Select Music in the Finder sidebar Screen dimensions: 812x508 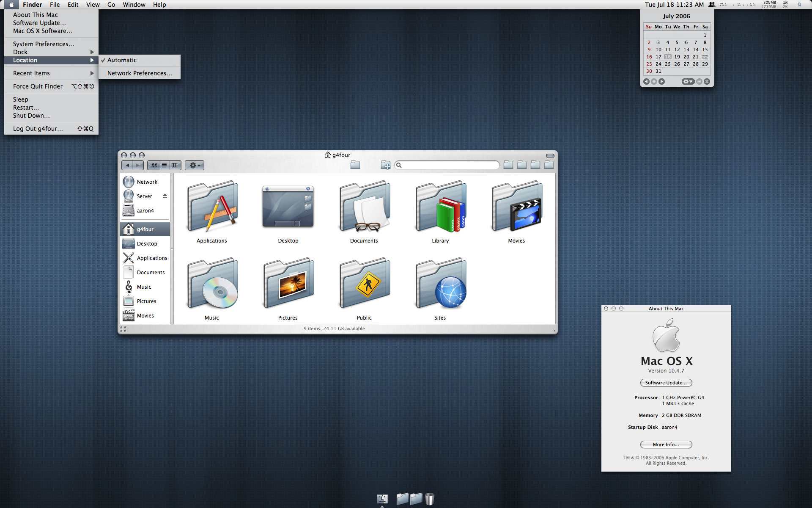(145, 287)
